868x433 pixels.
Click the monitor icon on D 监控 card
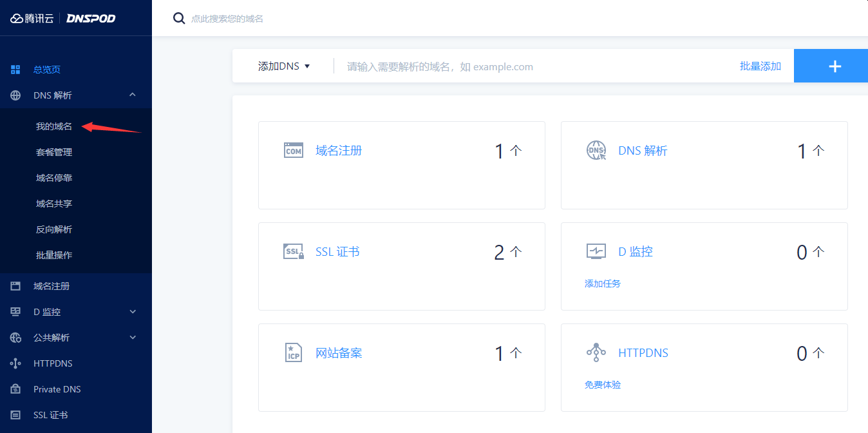tap(596, 251)
